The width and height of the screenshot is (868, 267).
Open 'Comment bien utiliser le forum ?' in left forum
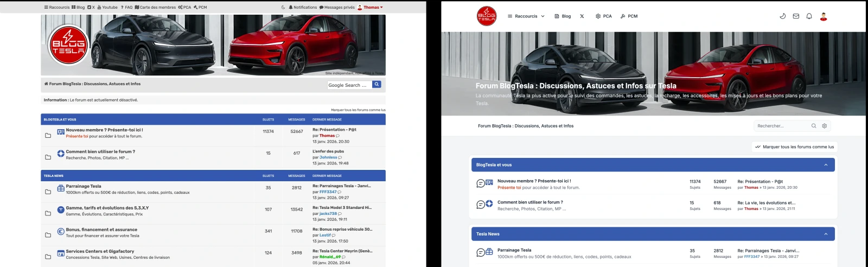pos(100,152)
